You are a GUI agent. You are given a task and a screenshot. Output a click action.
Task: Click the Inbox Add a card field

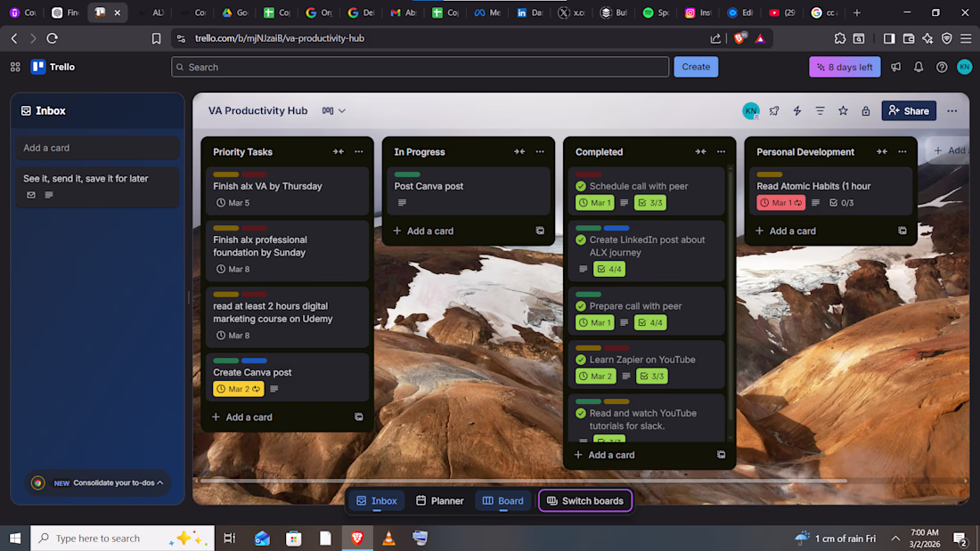pyautogui.click(x=97, y=148)
